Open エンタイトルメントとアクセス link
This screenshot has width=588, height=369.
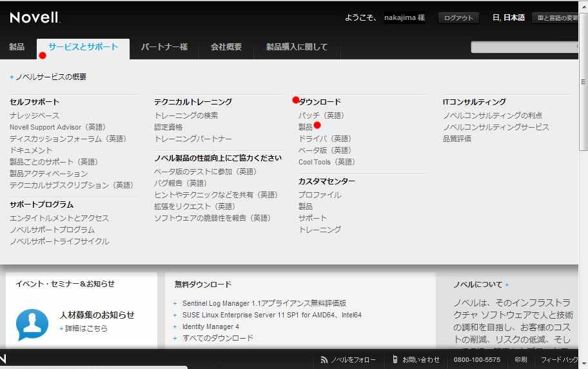click(x=59, y=218)
